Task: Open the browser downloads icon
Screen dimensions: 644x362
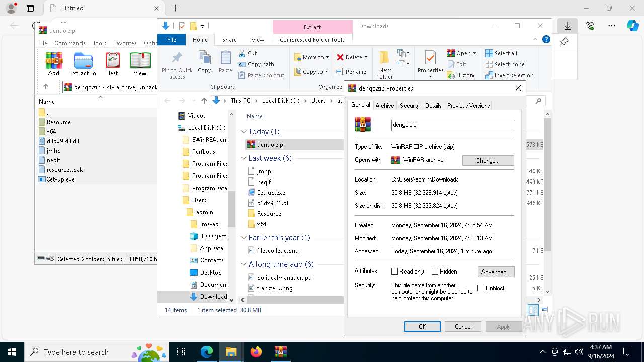Action: point(567,26)
